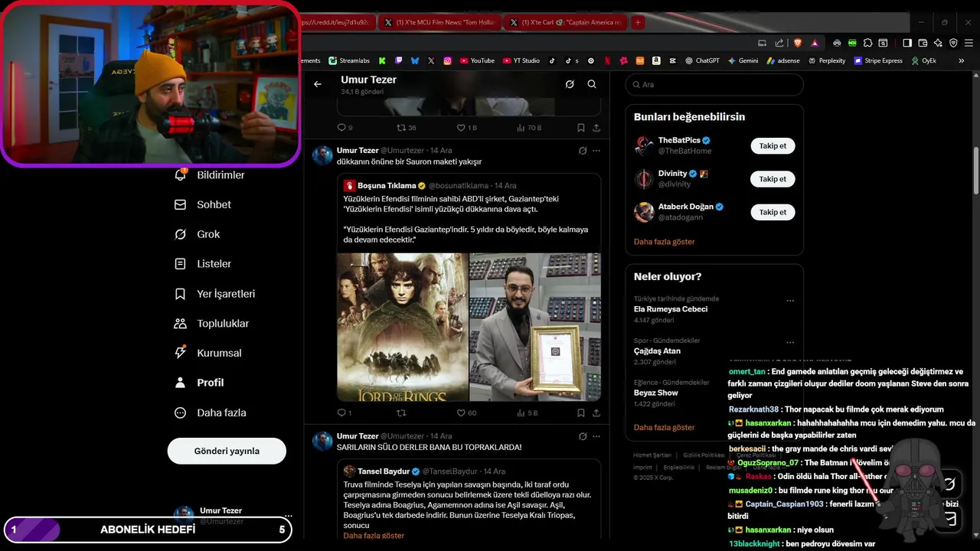The height and width of the screenshot is (551, 980).
Task: Open Grok icon in the profile header
Action: pyautogui.click(x=570, y=84)
